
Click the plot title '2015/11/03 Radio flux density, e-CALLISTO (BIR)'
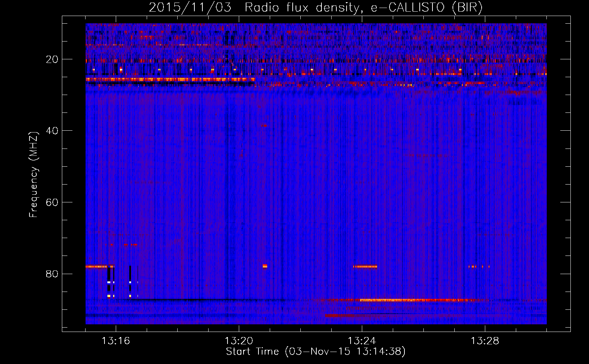316,8
